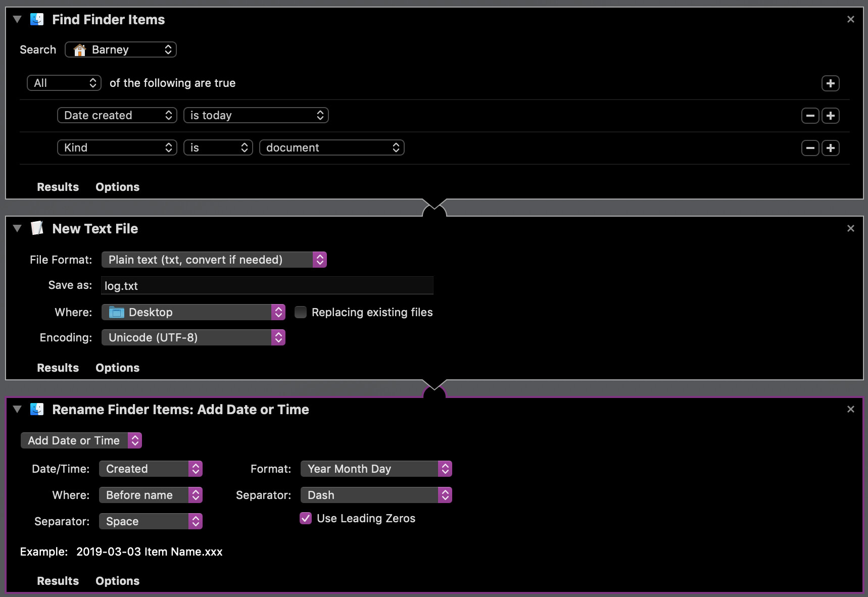Image resolution: width=868 pixels, height=597 pixels.
Task: Show Results of Rename Finder Items
Action: tap(58, 581)
